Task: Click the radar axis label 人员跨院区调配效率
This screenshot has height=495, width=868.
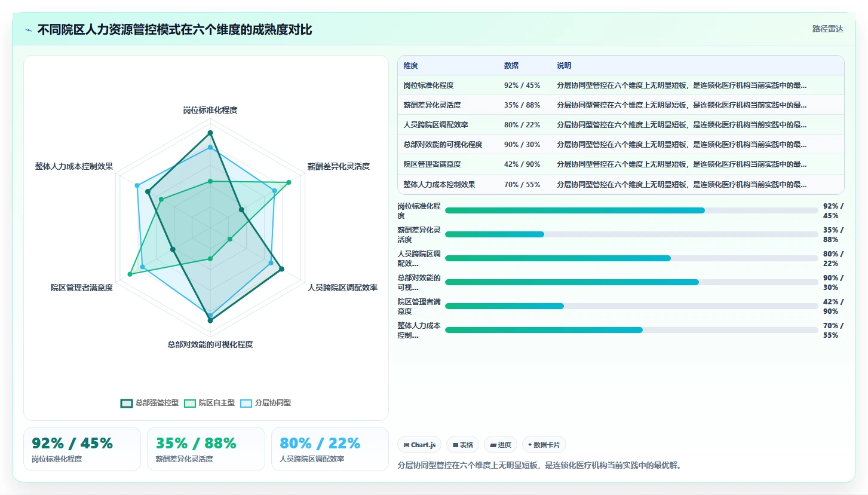Action: coord(342,288)
